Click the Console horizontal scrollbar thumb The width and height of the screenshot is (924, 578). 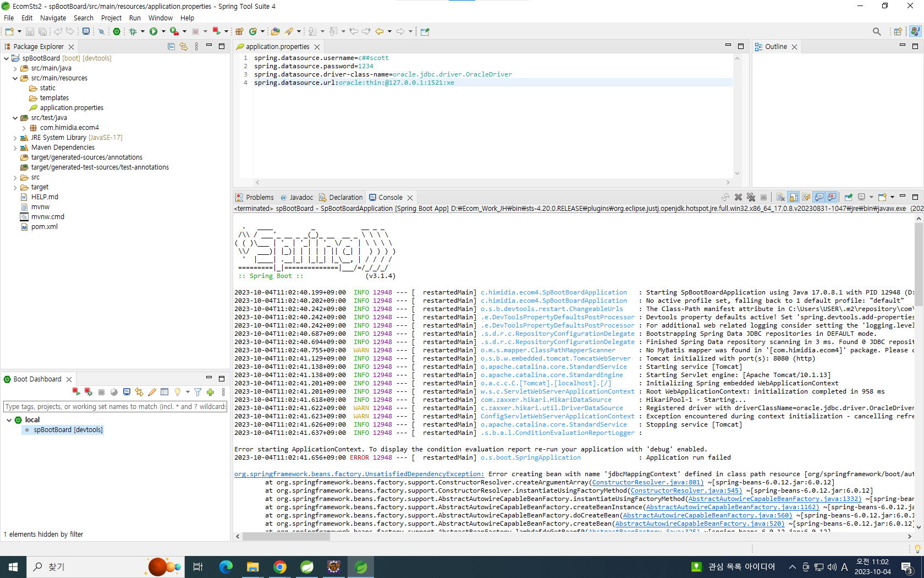[x=286, y=536]
